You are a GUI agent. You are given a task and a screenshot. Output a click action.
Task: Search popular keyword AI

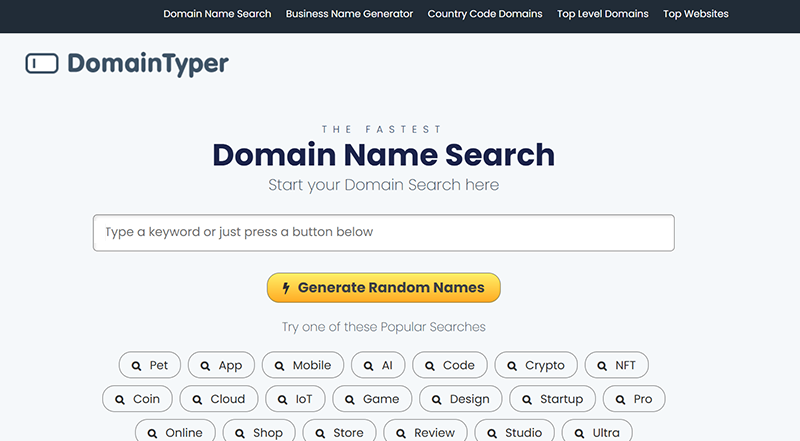pyautogui.click(x=378, y=365)
